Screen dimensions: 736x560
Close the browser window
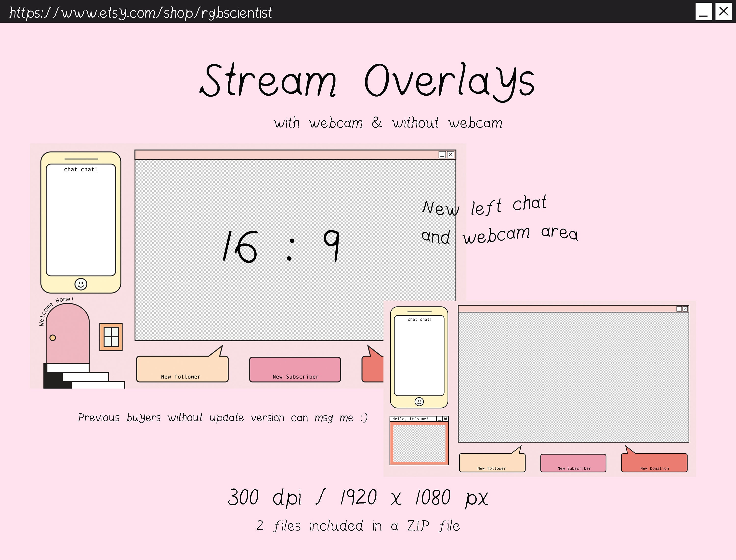coord(724,12)
